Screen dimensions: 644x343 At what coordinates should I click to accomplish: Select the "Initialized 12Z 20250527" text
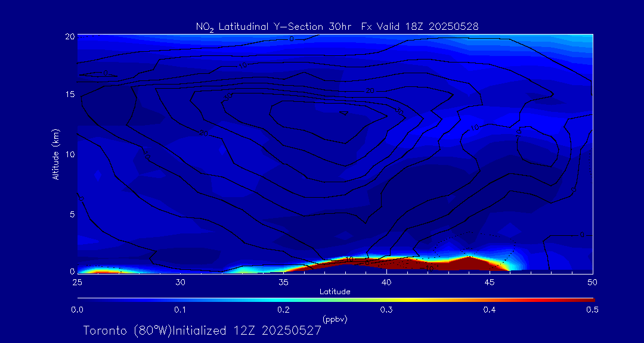246,330
